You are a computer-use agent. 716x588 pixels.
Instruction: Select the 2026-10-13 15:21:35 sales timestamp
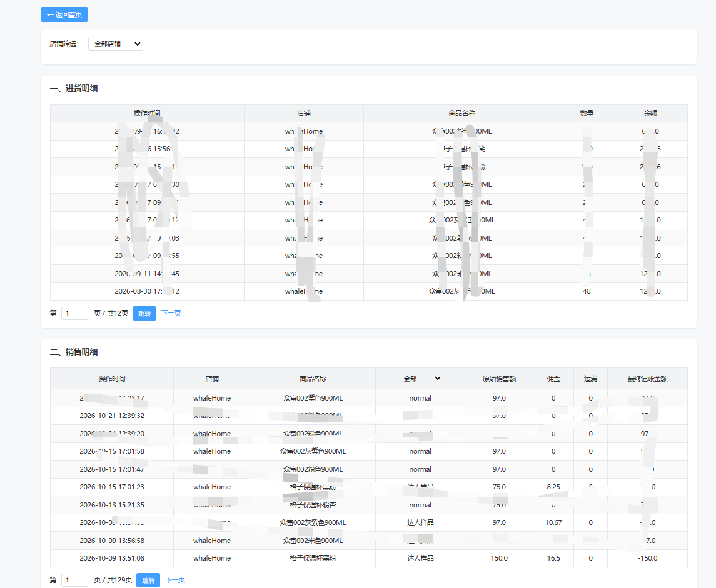pos(112,505)
